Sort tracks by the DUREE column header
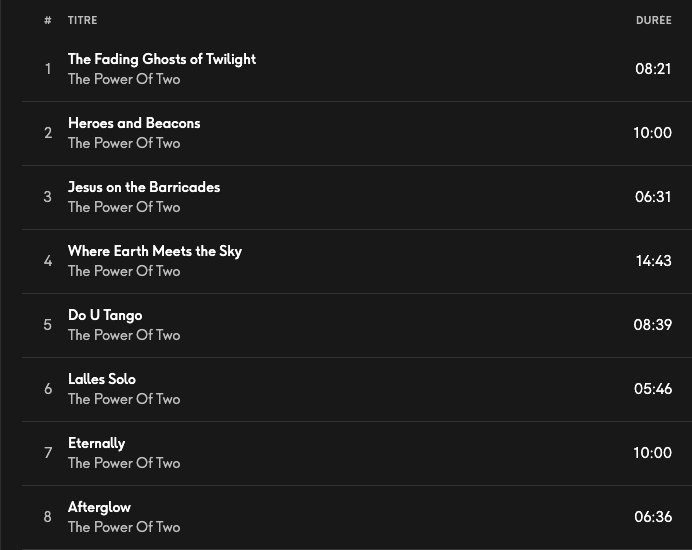692x550 pixels. 653,20
